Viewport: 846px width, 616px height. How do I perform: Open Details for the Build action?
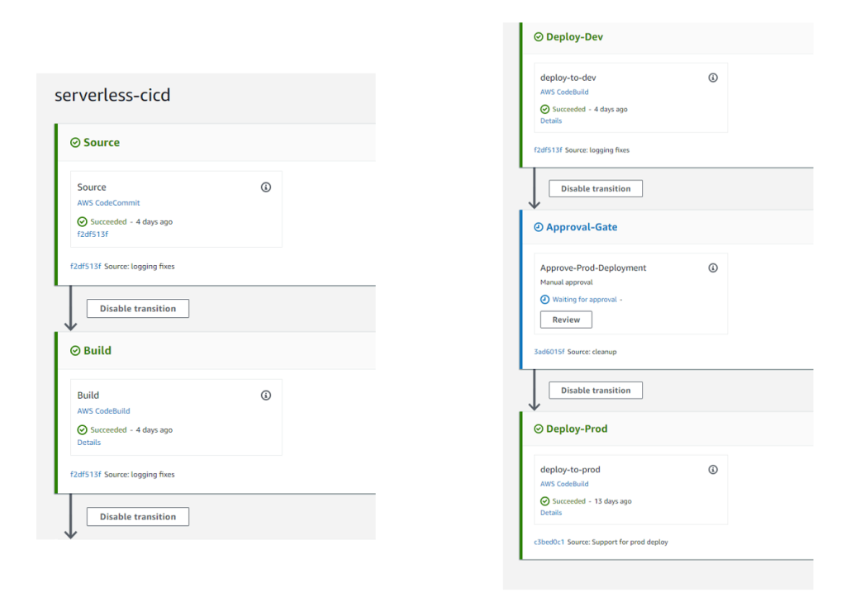[x=88, y=442]
